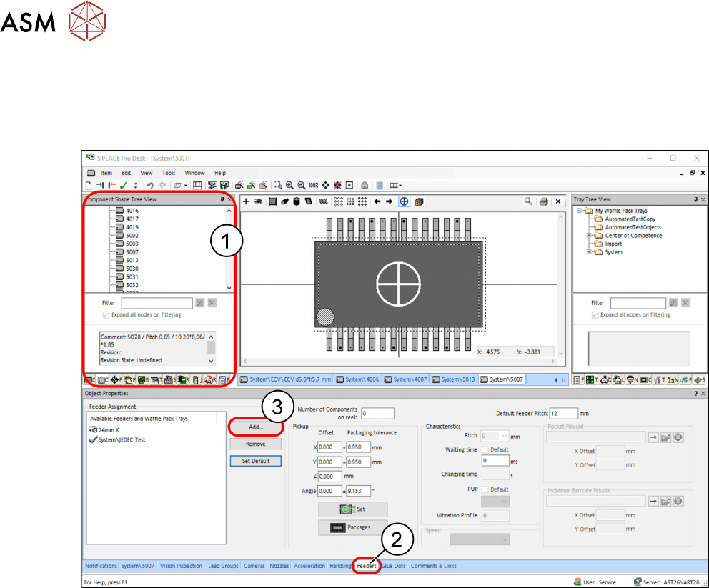Click the plus add icon in shape editor toolbar
This screenshot has width=709, height=588.
pyautogui.click(x=246, y=201)
